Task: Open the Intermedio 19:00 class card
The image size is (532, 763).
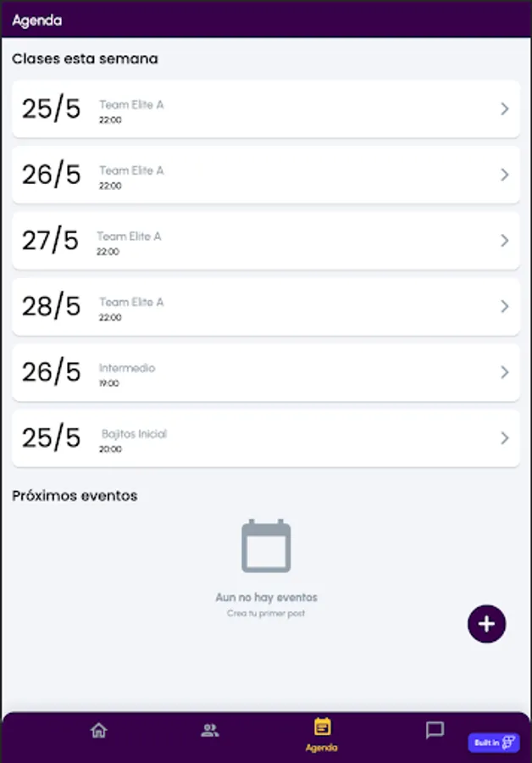Action: point(266,373)
